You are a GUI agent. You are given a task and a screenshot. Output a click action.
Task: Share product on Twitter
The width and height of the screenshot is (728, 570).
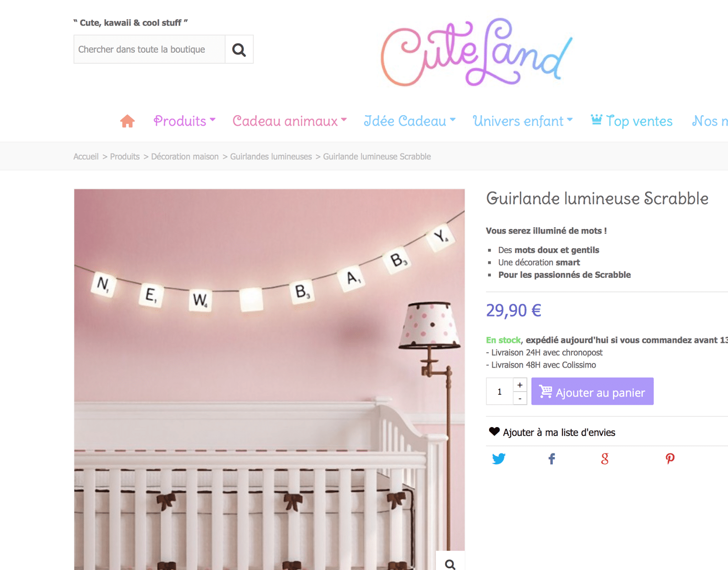pos(499,458)
